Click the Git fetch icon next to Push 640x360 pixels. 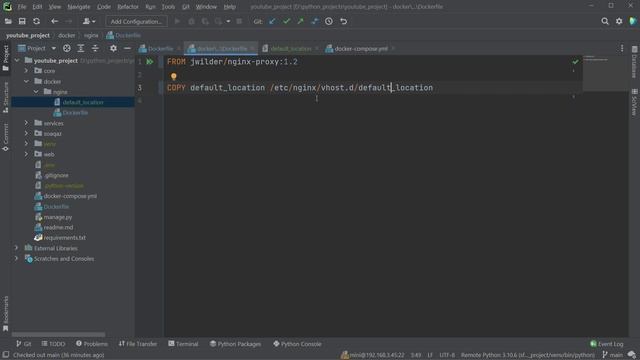pyautogui.click(x=314, y=21)
